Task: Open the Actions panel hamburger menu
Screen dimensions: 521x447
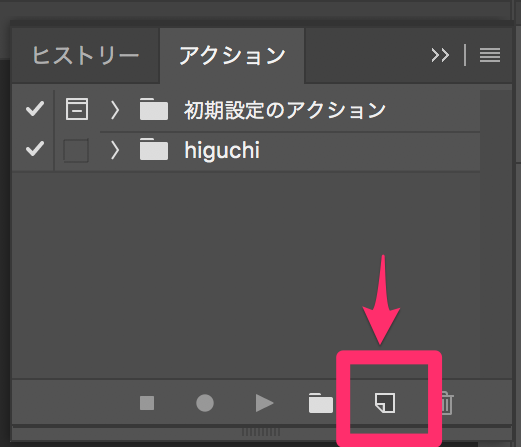Action: [x=490, y=55]
